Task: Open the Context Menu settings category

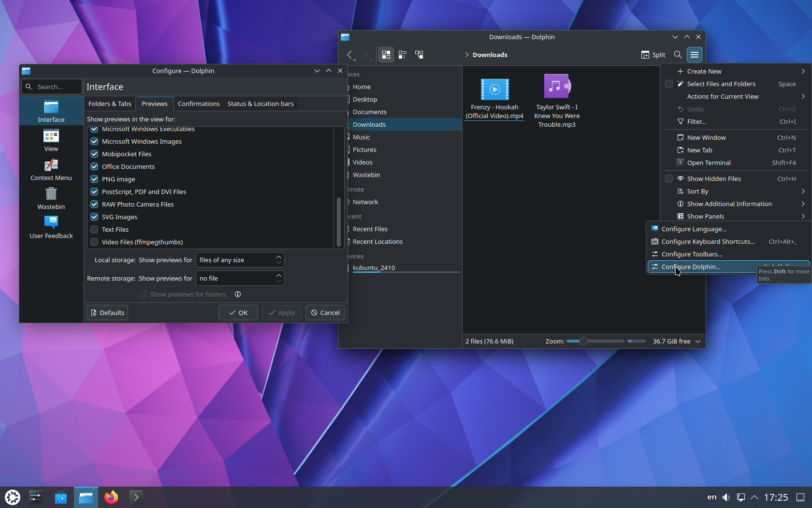Action: pyautogui.click(x=51, y=169)
